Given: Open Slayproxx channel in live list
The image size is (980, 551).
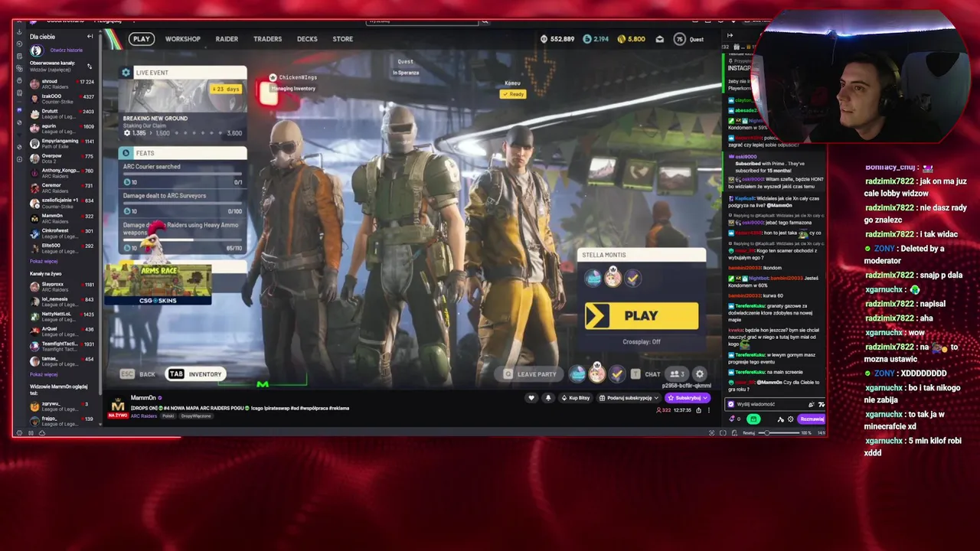Looking at the screenshot, I should tap(61, 286).
